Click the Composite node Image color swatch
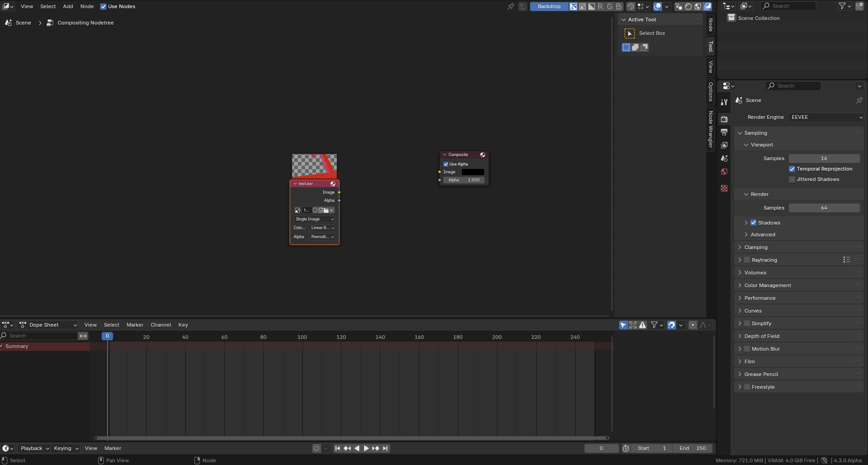The width and height of the screenshot is (868, 465). [x=473, y=172]
